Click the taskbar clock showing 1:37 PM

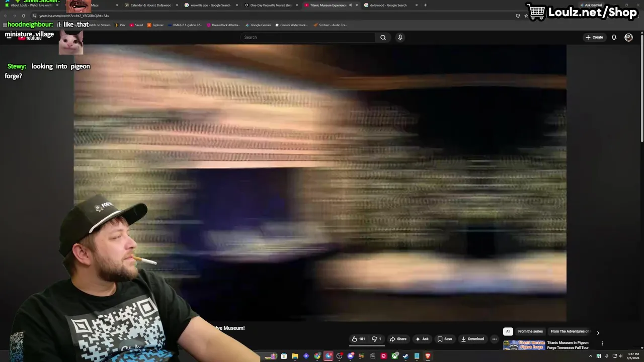(633, 356)
